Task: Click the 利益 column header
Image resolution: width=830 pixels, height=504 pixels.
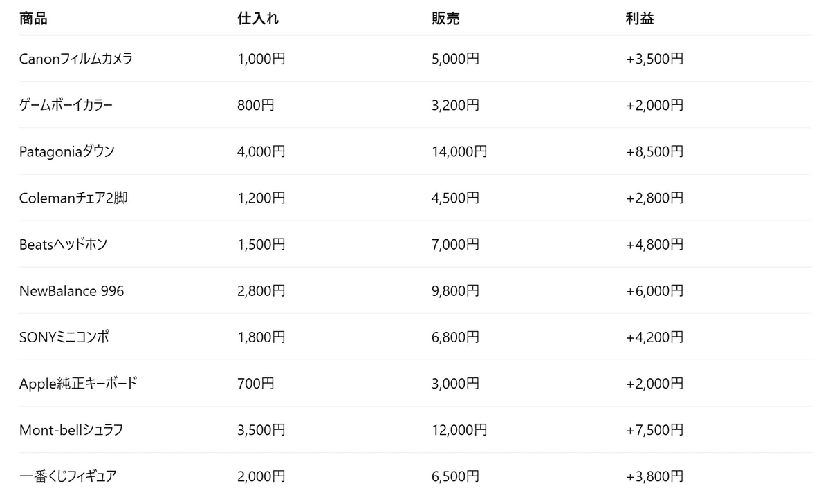Action: pyautogui.click(x=640, y=19)
